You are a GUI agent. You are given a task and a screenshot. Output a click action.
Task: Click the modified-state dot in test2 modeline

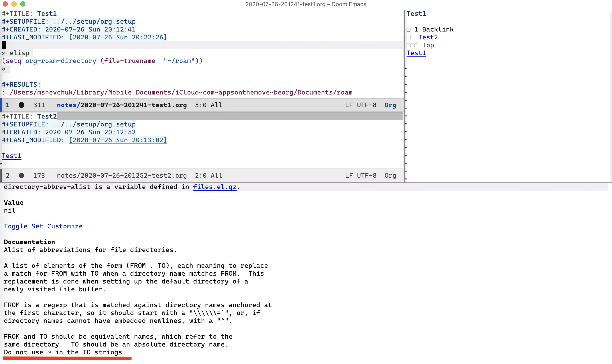tap(21, 176)
